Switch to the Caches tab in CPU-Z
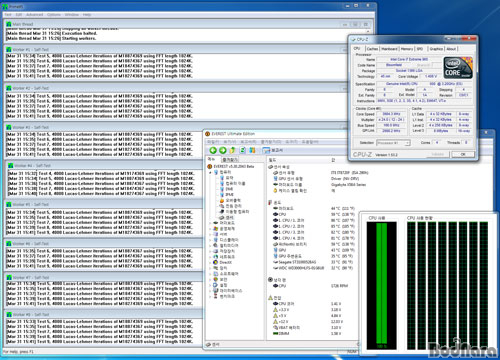The width and height of the screenshot is (500, 360). coord(372,49)
